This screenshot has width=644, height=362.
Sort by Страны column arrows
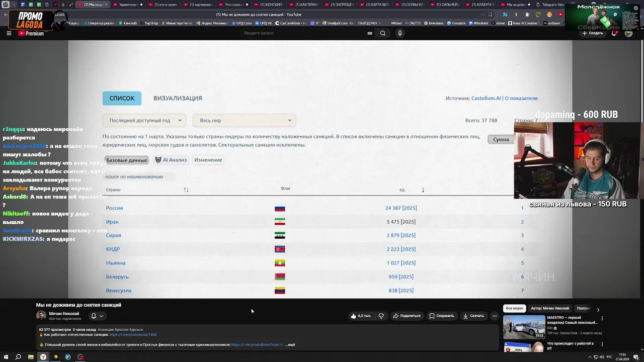186,190
